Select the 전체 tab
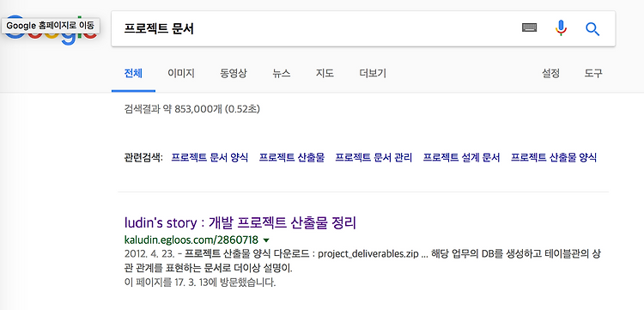Image resolution: width=644 pixels, height=310 pixels. coord(133,74)
